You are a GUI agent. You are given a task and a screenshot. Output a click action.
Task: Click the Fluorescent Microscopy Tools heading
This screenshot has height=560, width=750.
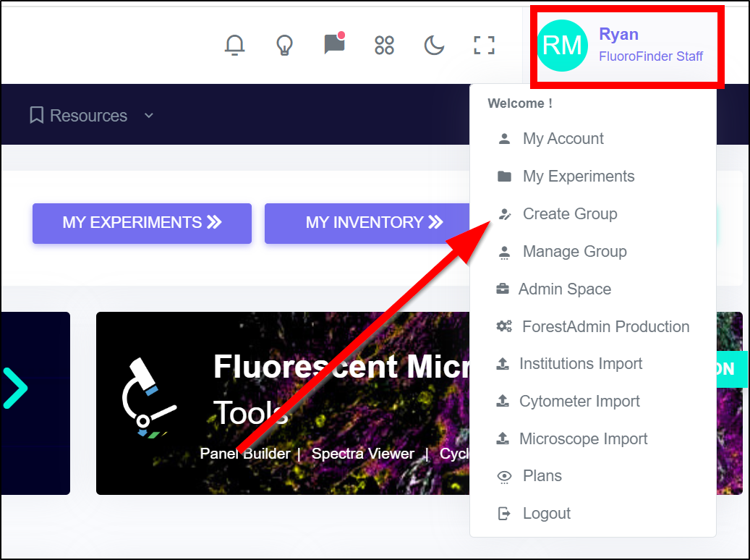click(341, 389)
